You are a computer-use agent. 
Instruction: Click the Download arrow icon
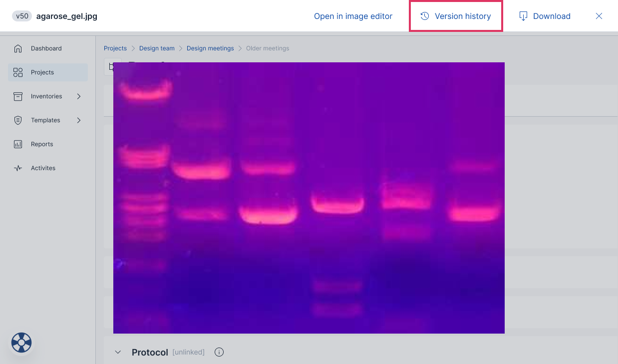click(523, 16)
